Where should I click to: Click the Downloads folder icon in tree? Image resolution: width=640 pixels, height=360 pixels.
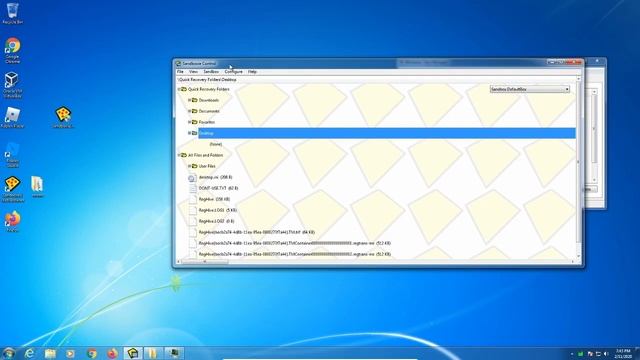click(195, 100)
